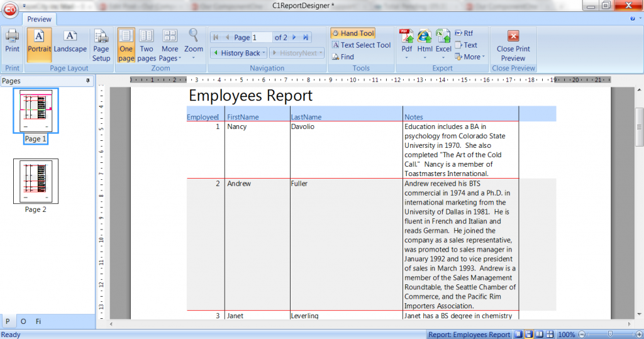Viewport: 644px width, 339px height.
Task: Open Page Setup dialog
Action: 101,45
